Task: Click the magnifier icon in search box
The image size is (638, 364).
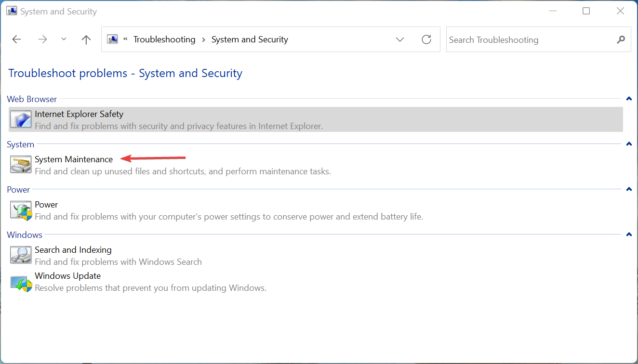Action: pos(621,39)
